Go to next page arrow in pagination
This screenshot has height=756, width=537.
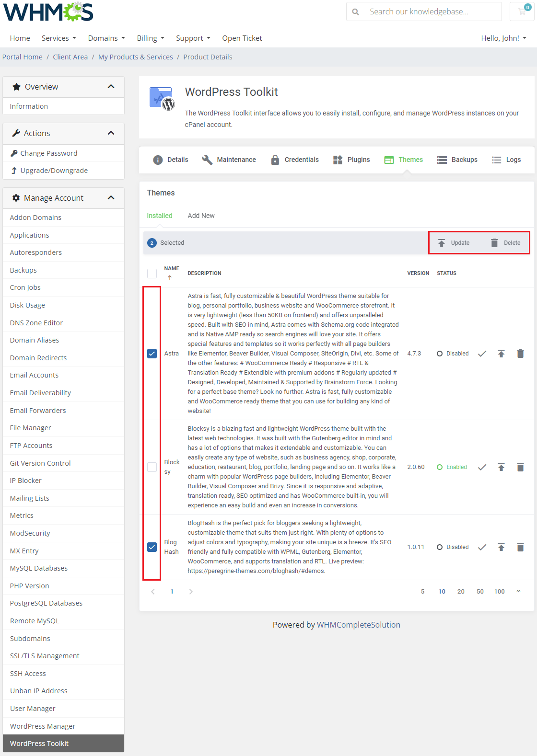coord(191,592)
